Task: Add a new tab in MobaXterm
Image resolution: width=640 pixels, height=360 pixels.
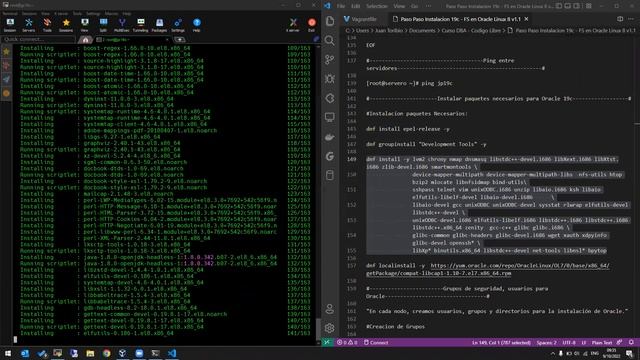Action: (x=180, y=40)
